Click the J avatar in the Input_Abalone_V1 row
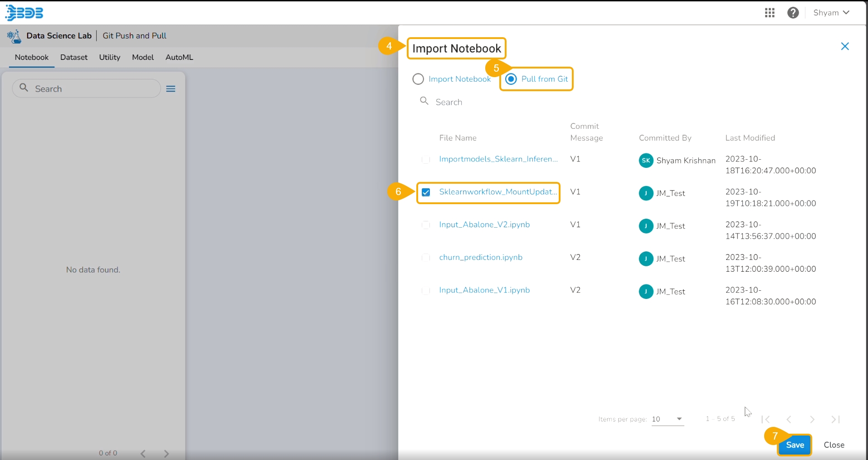The width and height of the screenshot is (868, 460). (x=646, y=291)
